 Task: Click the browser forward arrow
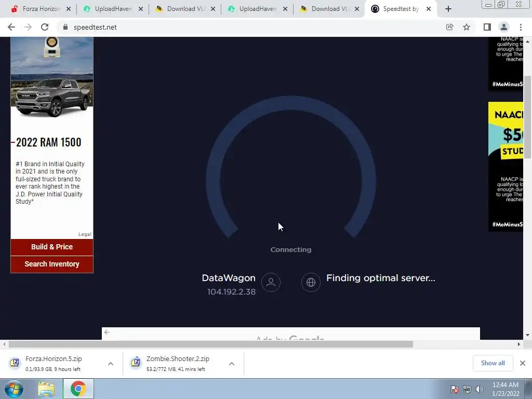click(x=28, y=27)
